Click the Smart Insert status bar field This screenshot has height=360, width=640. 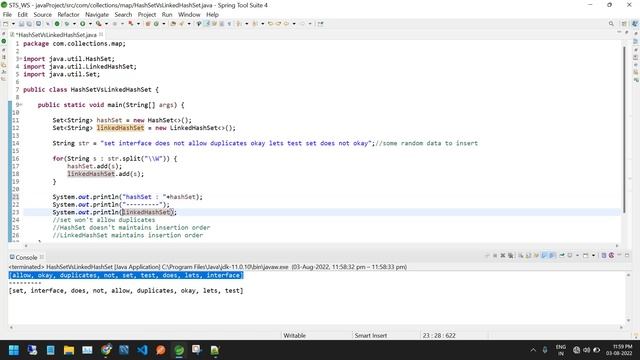[371, 335]
